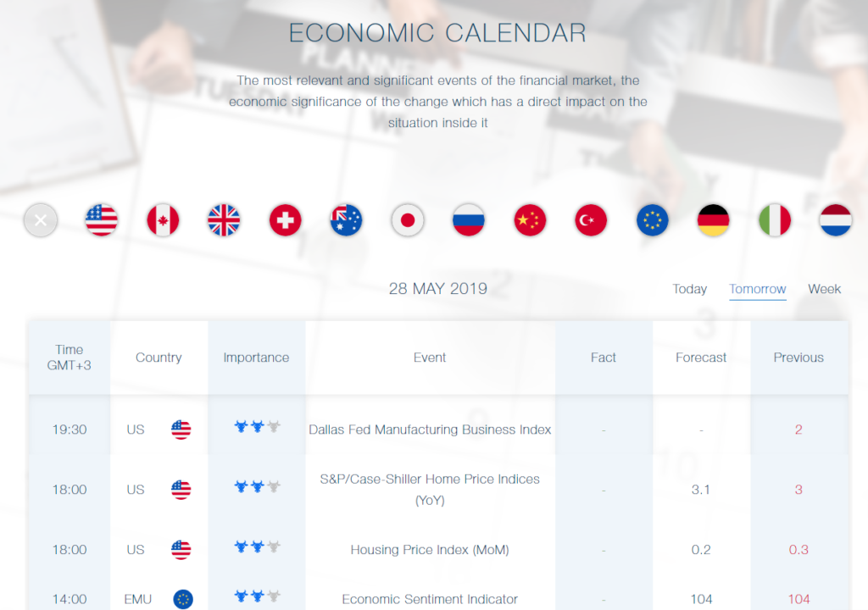Filter events by European Union flag

(652, 220)
